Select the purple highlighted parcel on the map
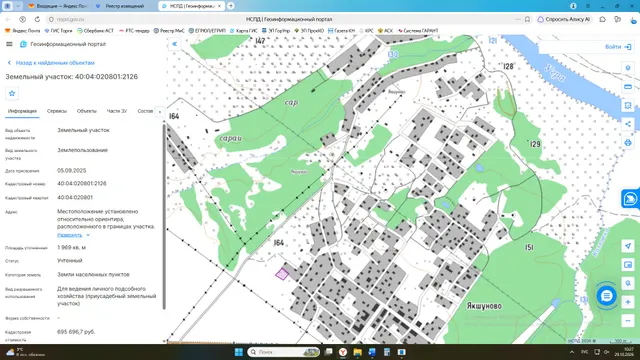This screenshot has width=640, height=360. pyautogui.click(x=282, y=274)
